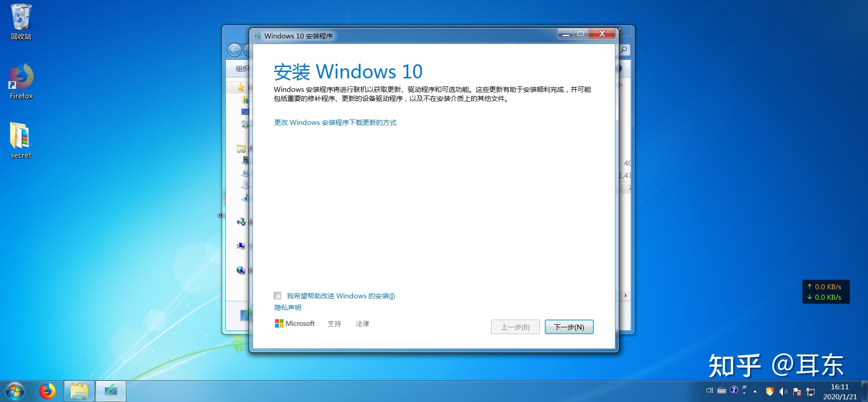Show hidden tray icons arrow
Viewport: 868px width, 402px height.
pyautogui.click(x=755, y=391)
